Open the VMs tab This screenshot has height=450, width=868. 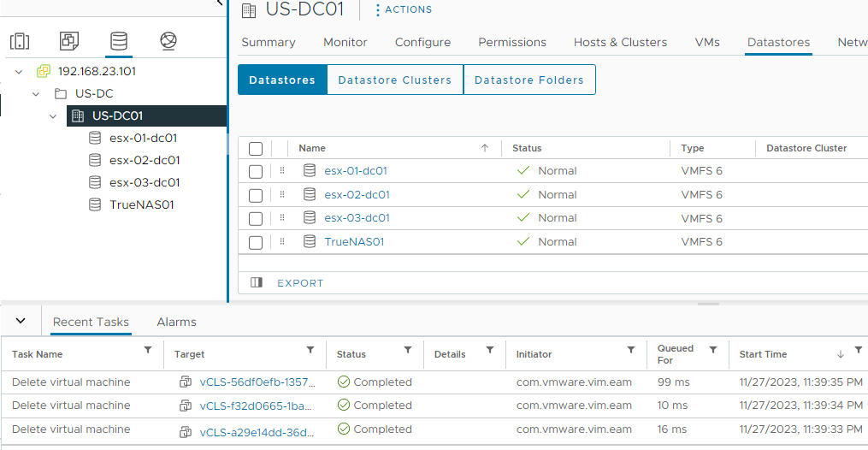(707, 42)
